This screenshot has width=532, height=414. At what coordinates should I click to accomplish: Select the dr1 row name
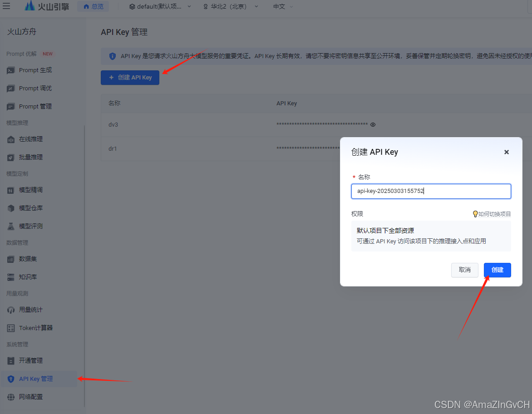click(x=113, y=148)
